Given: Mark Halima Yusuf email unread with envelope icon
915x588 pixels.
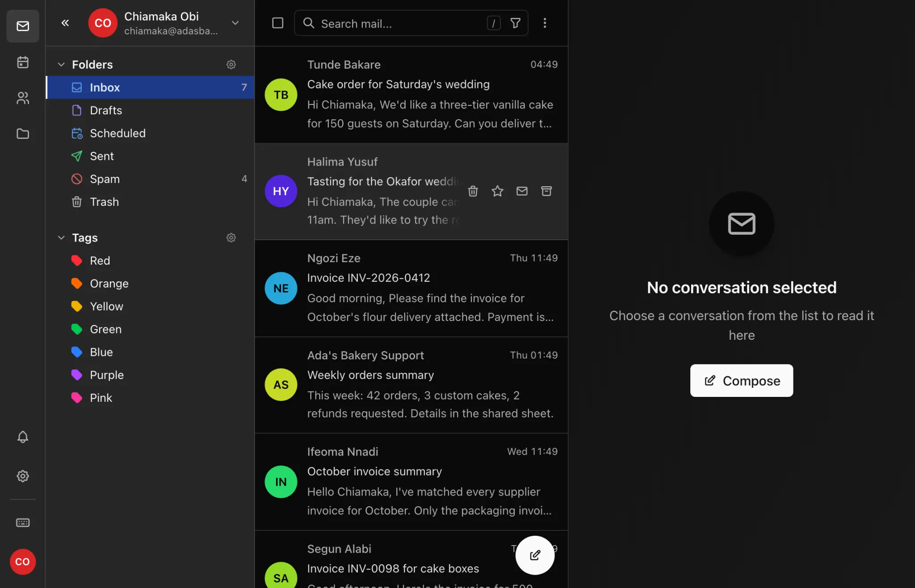Looking at the screenshot, I should [522, 191].
